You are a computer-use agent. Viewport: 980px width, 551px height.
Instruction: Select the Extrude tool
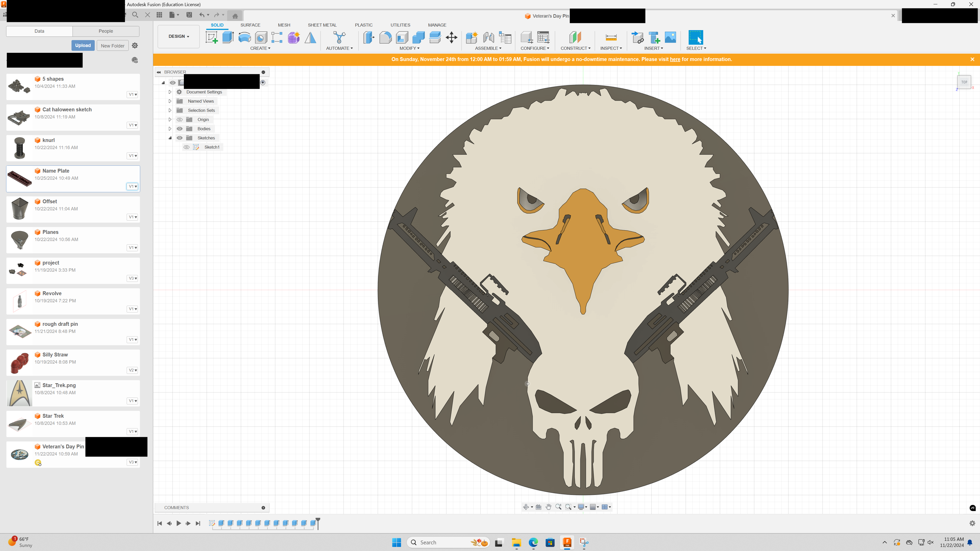(228, 37)
